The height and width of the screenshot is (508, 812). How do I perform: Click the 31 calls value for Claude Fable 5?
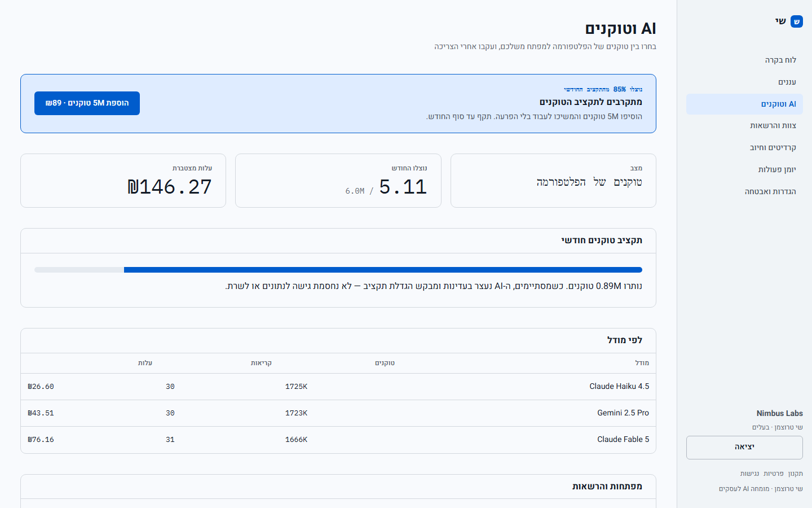click(x=170, y=440)
